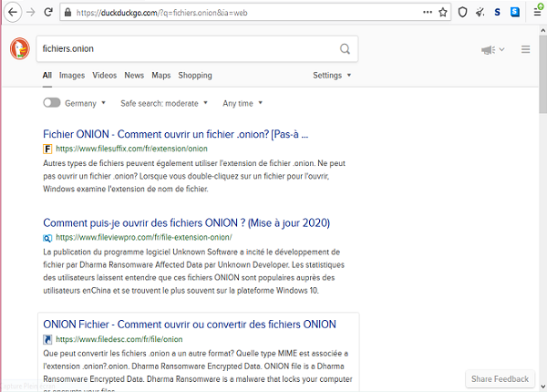This screenshot has height=392, width=547.
Task: Click the snippet starting "Autres types de fichiers"
Action: pos(194,176)
